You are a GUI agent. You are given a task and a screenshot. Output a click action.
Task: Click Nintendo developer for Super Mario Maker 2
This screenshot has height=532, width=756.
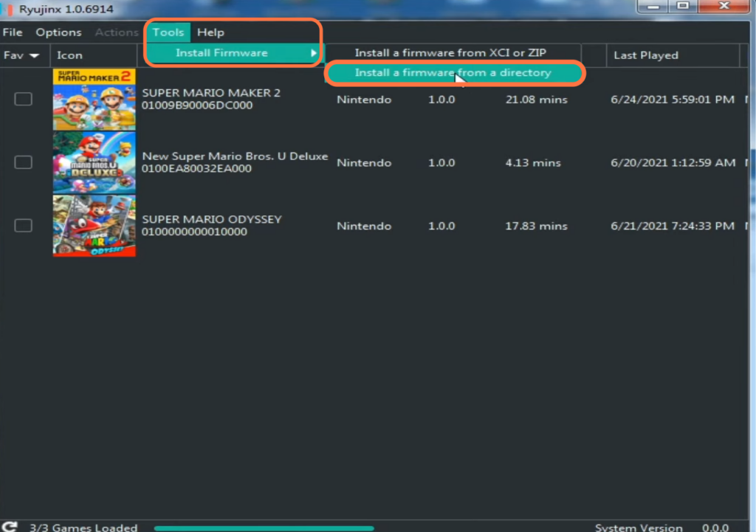pyautogui.click(x=364, y=100)
